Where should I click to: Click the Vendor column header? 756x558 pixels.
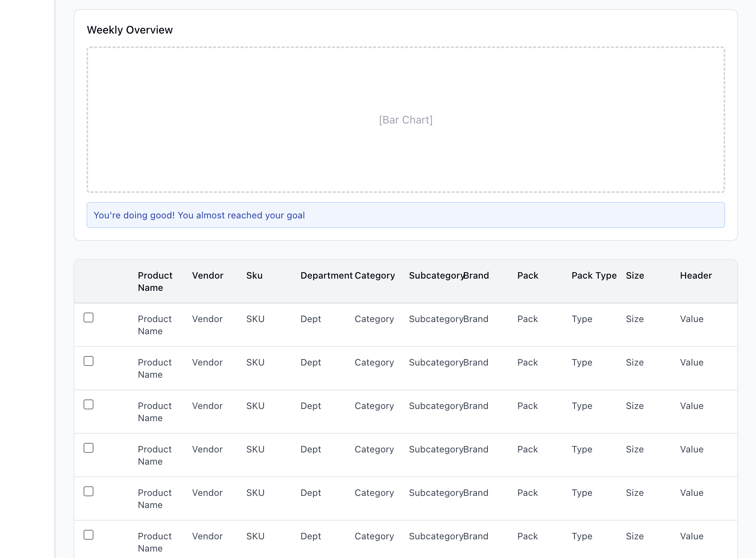207,276
